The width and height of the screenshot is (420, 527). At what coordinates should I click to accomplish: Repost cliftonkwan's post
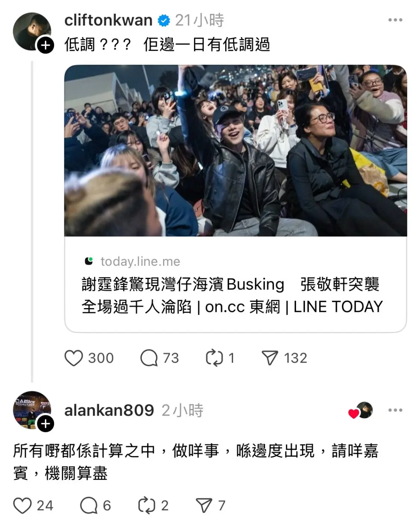(x=214, y=358)
